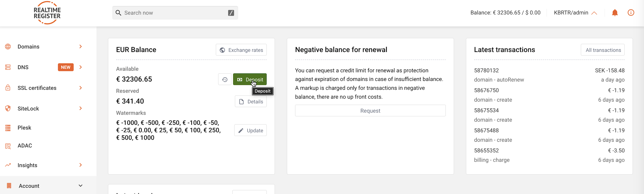Focus the Search now input field

point(175,13)
